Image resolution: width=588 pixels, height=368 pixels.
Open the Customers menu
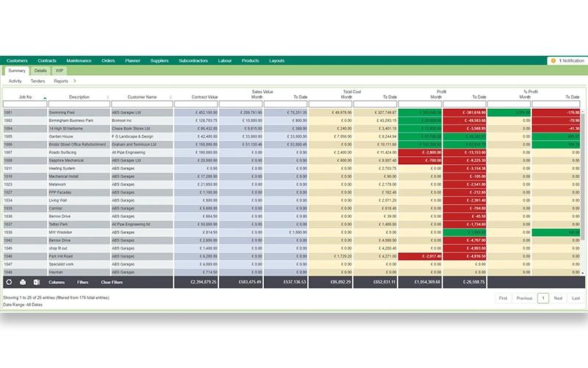pos(17,60)
